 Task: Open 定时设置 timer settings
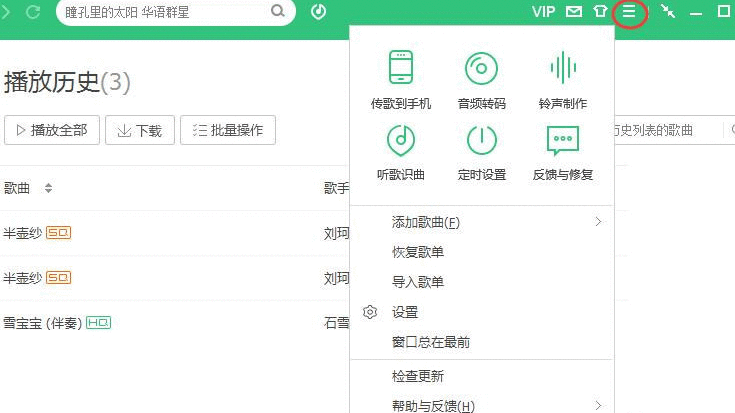click(x=481, y=152)
